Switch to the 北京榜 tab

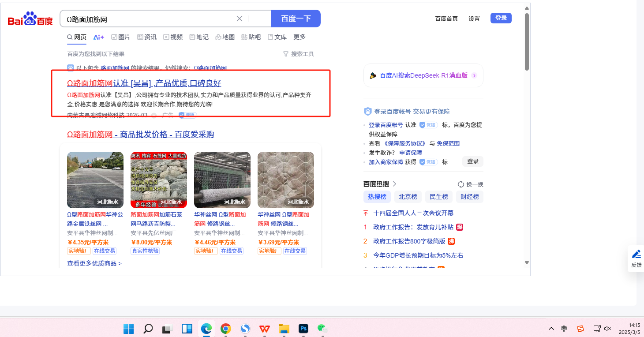408,197
